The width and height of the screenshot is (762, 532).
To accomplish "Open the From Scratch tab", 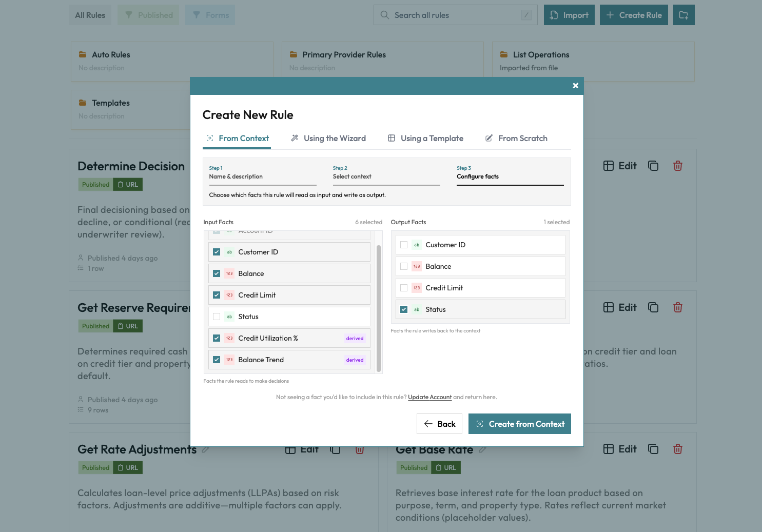I will pos(516,139).
